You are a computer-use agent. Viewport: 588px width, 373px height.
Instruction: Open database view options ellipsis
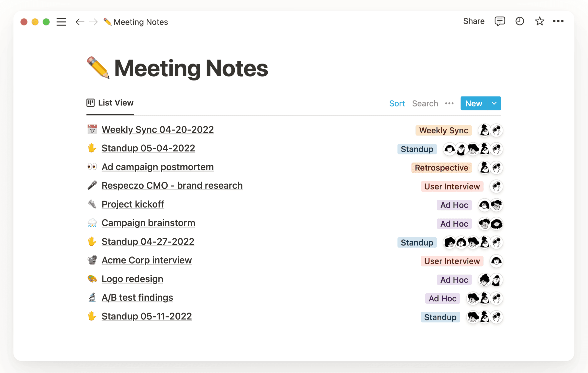coord(449,103)
